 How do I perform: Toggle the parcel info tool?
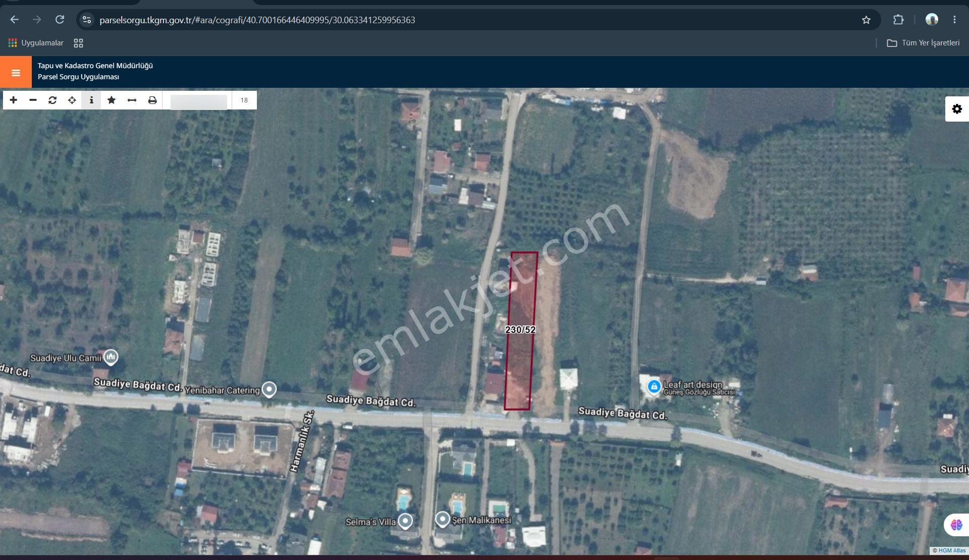91,100
